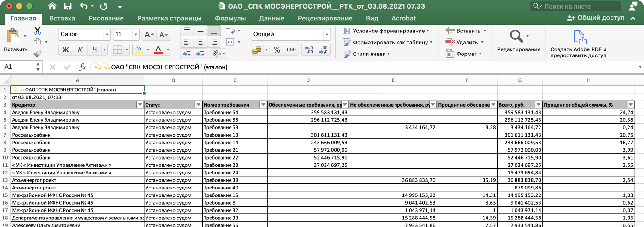Image resolution: width=644 pixels, height=227 pixels.
Task: Open the Calibri font name dropdown
Action: pos(107,34)
